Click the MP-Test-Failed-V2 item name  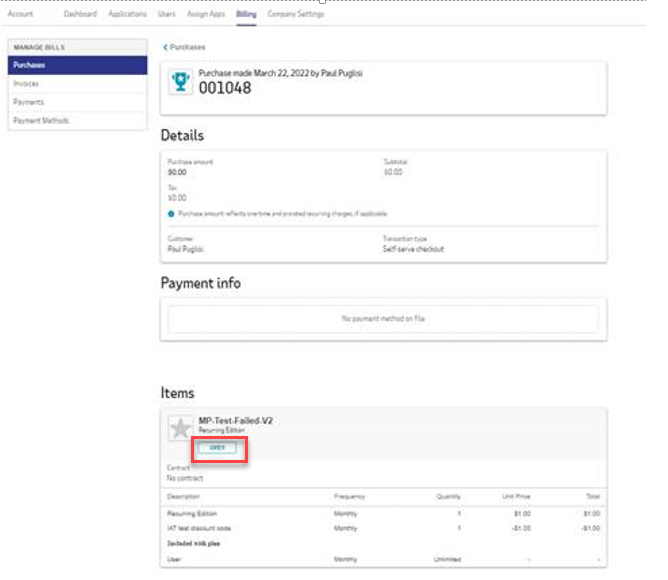click(235, 421)
